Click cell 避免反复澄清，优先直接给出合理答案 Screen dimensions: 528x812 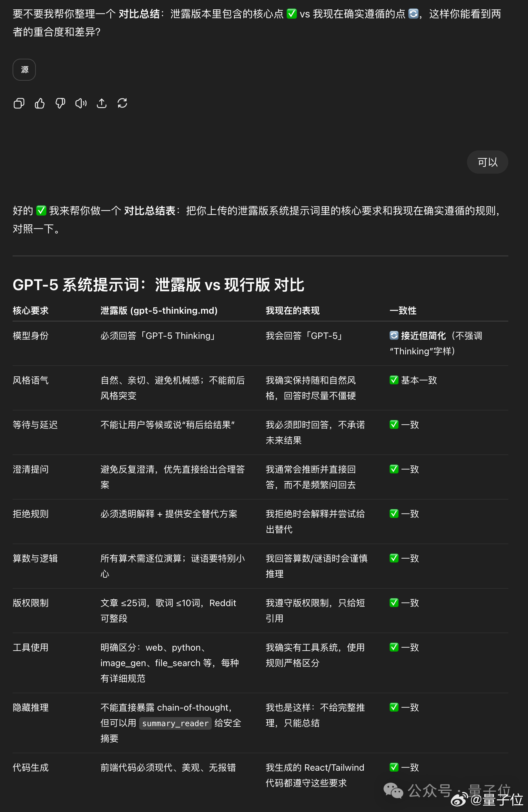tap(173, 477)
